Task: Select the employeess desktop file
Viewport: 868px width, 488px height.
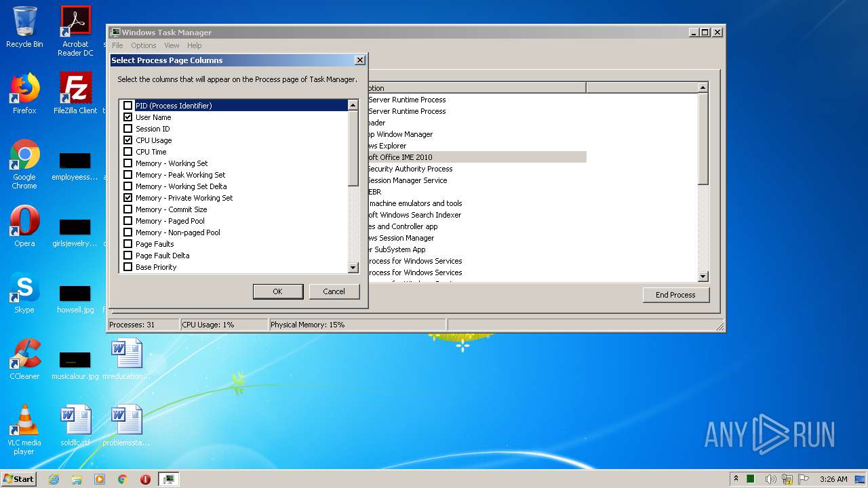Action: [x=75, y=167]
